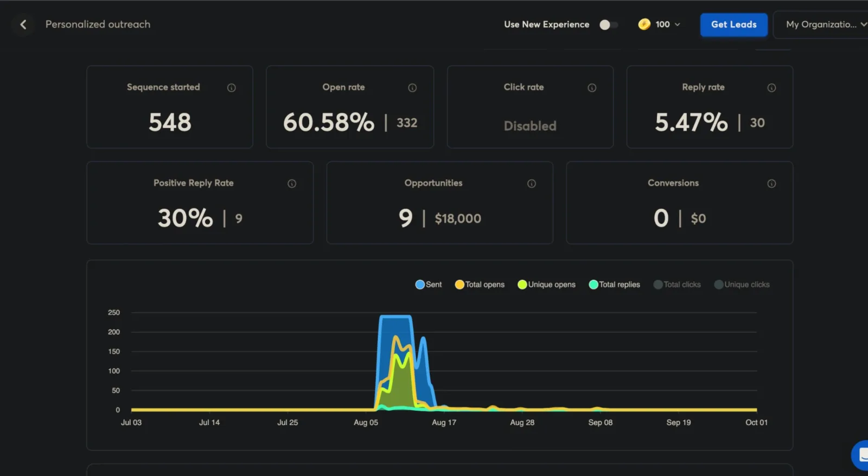This screenshot has height=476, width=868.
Task: Select the 5.47% reply rate value
Action: (x=691, y=123)
